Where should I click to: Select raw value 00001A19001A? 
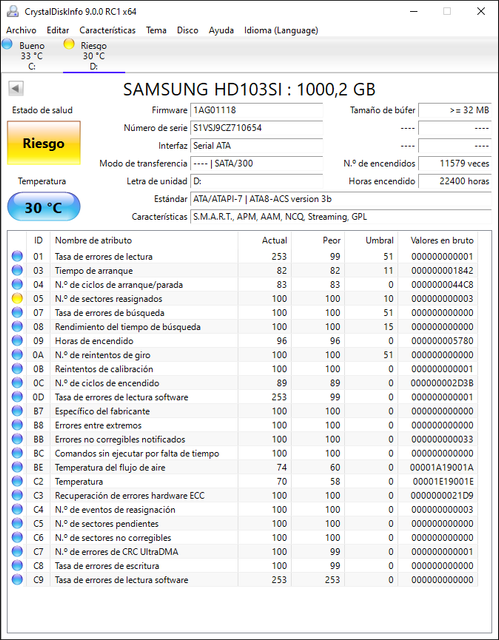pos(442,467)
